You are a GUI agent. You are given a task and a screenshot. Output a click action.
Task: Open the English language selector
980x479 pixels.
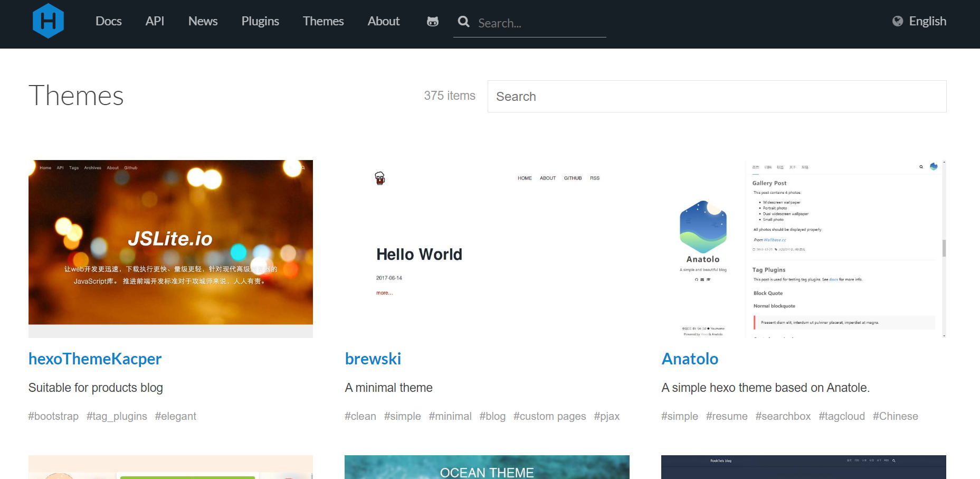pyautogui.click(x=927, y=21)
